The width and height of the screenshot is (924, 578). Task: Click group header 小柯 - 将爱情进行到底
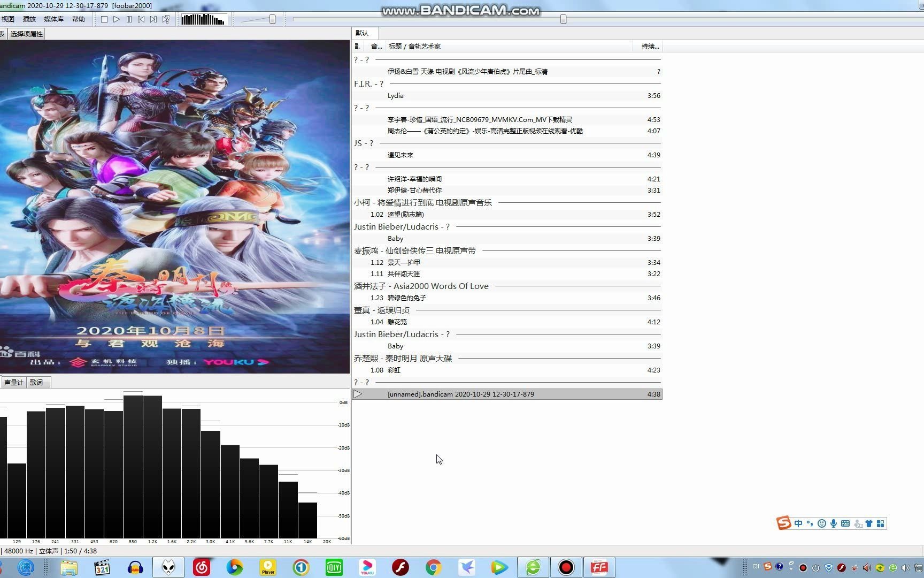(x=506, y=203)
